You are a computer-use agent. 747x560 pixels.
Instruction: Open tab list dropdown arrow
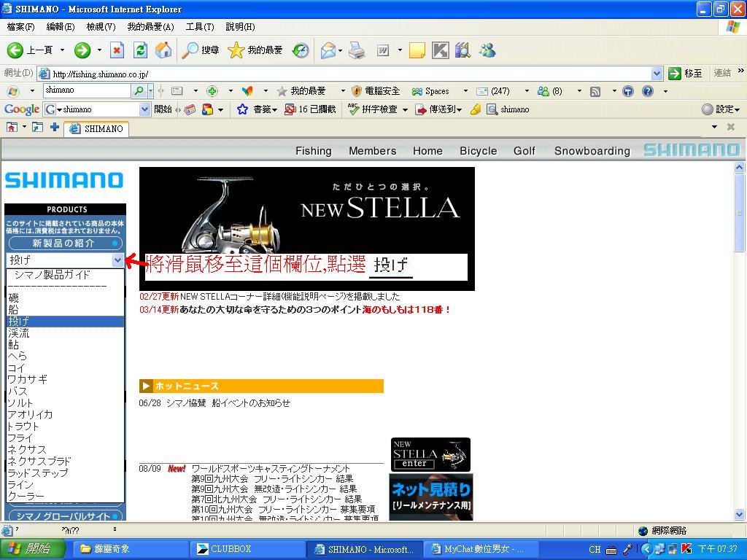[714, 127]
